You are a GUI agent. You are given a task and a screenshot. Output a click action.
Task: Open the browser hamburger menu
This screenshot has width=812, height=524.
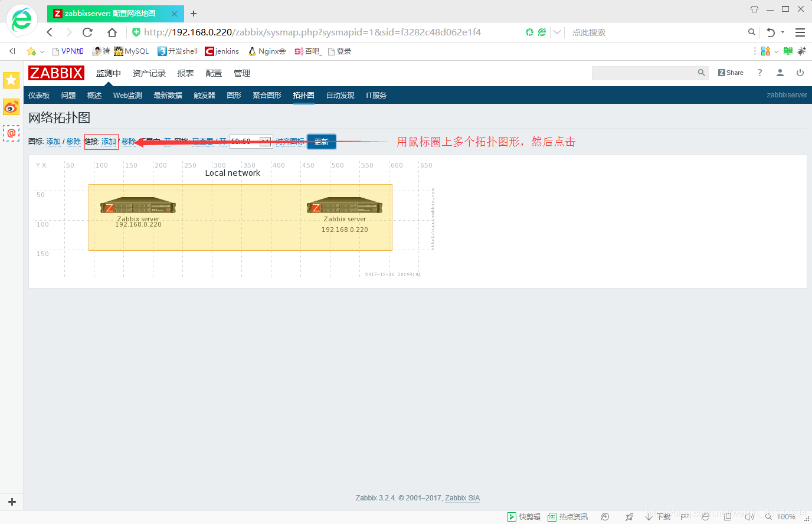(800, 32)
